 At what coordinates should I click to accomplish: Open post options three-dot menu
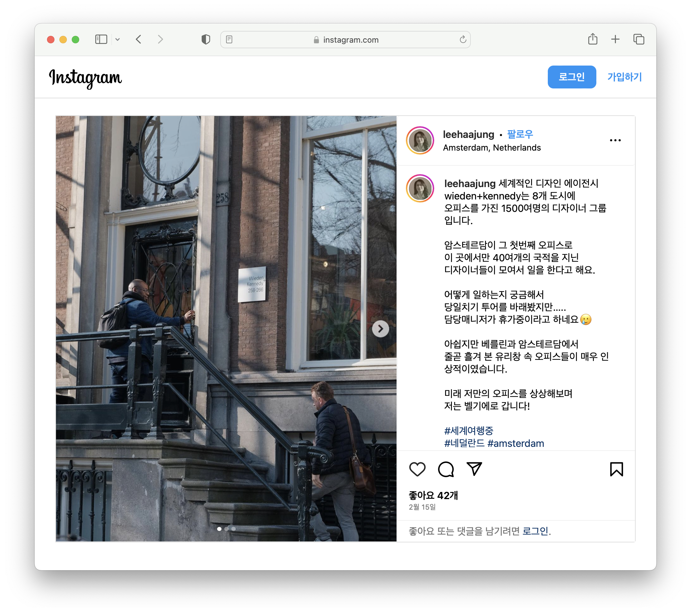(615, 140)
